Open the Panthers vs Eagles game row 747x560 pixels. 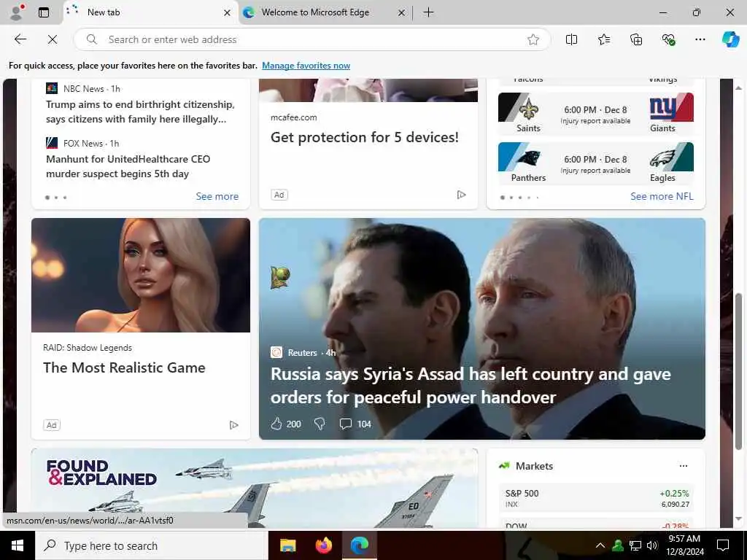coord(595,163)
